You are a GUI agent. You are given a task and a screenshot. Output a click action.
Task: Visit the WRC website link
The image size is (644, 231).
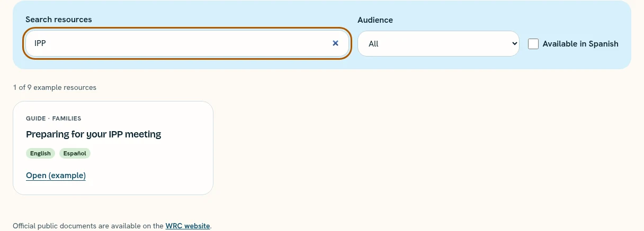[188, 226]
